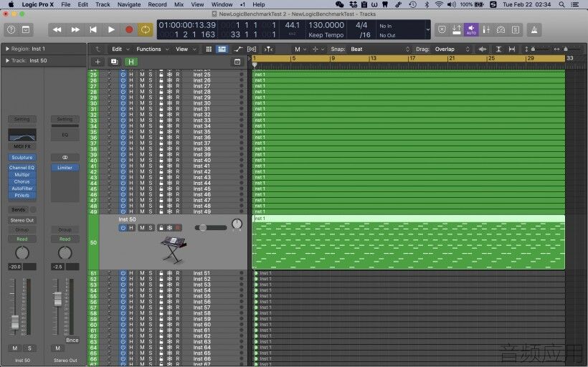This screenshot has height=367, width=588.
Task: Click the plus Add Track button
Action: 98,62
